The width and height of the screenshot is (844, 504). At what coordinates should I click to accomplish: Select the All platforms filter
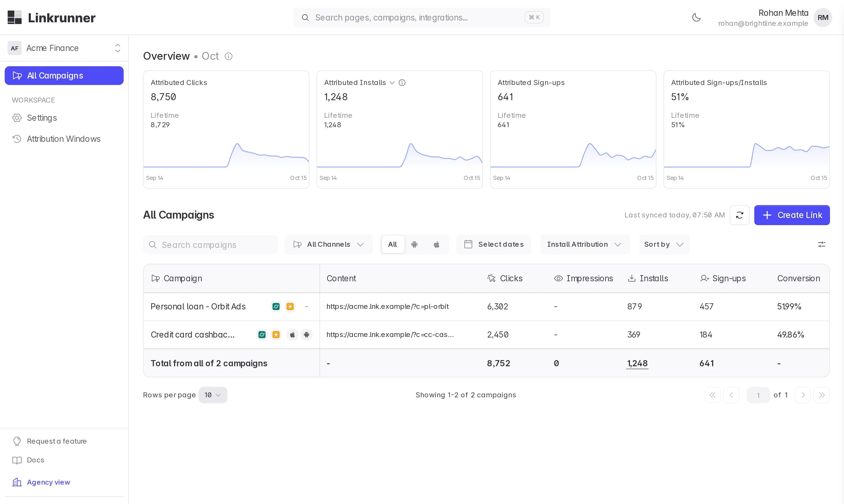[393, 244]
